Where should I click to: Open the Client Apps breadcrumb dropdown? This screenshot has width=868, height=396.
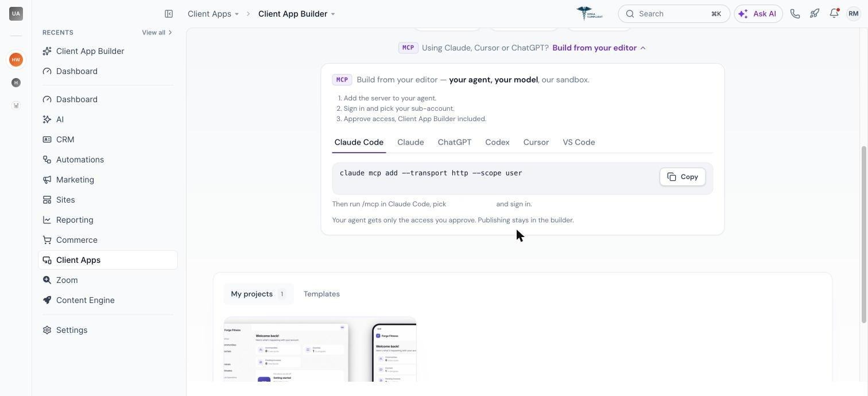coord(213,14)
